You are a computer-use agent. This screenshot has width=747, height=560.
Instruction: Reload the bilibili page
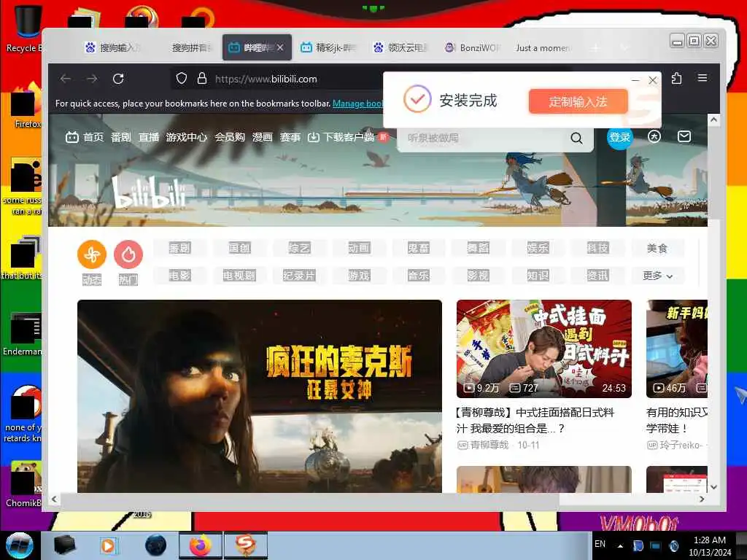coord(118,79)
